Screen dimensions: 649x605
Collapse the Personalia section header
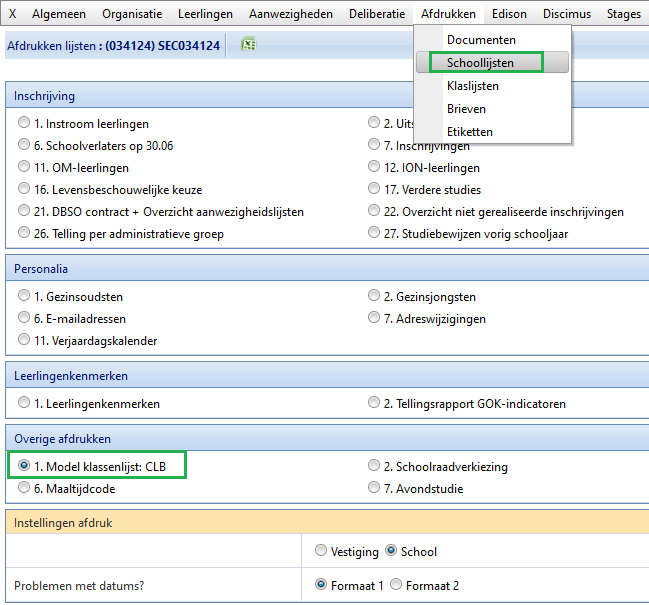[x=41, y=269]
